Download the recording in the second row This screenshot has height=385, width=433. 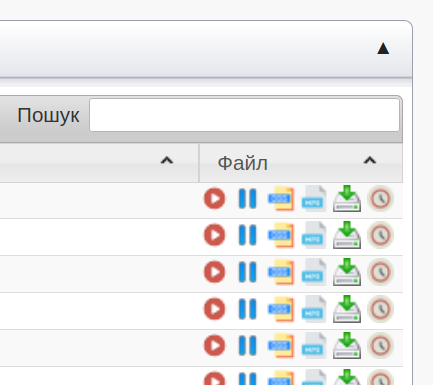click(x=347, y=235)
